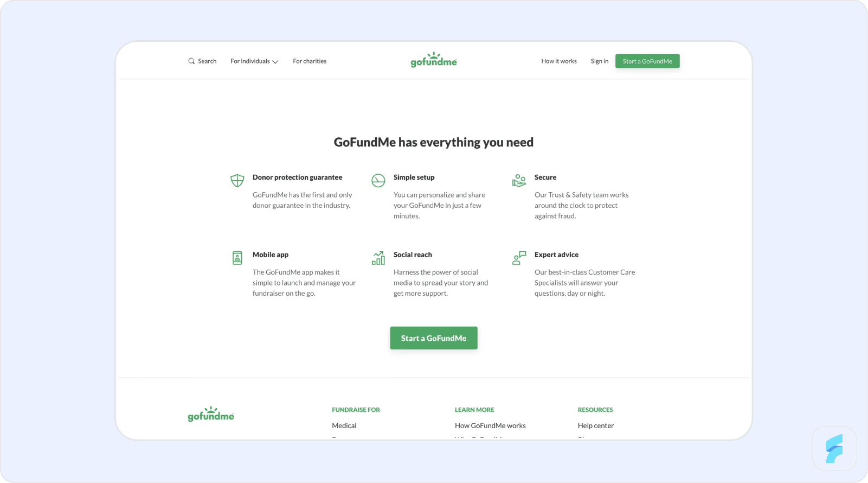Click the Secure hand-with-people icon
The width and height of the screenshot is (868, 483).
pos(519,180)
